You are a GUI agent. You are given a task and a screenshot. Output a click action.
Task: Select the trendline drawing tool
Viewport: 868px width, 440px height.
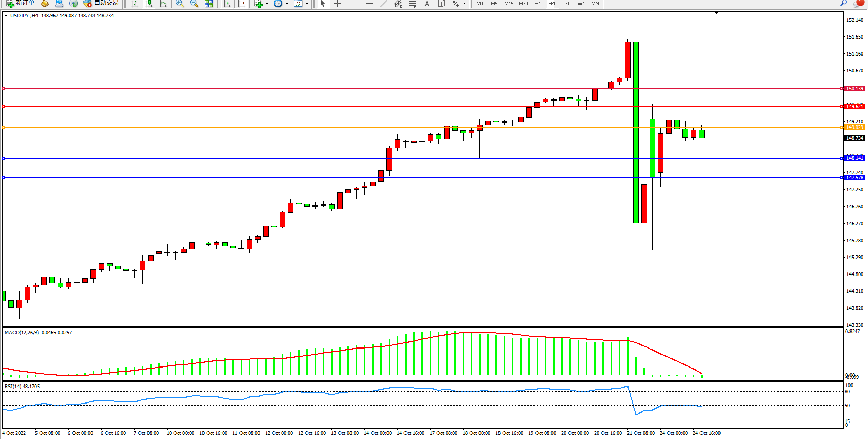383,4
